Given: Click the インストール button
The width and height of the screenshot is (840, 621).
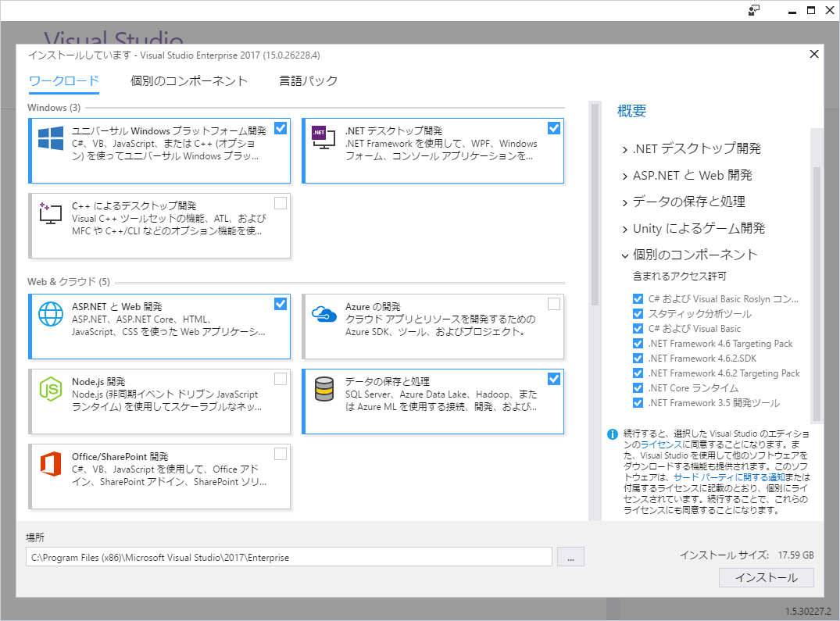Looking at the screenshot, I should tap(766, 577).
